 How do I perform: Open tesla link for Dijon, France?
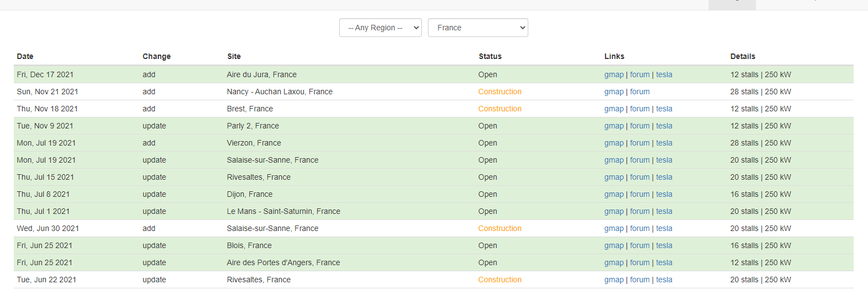664,194
